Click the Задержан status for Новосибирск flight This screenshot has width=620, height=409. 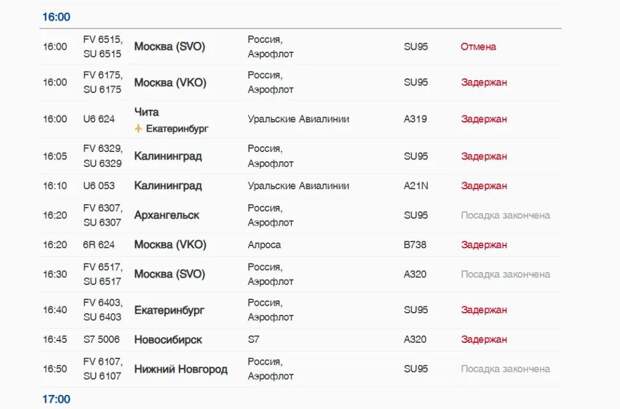point(484,339)
